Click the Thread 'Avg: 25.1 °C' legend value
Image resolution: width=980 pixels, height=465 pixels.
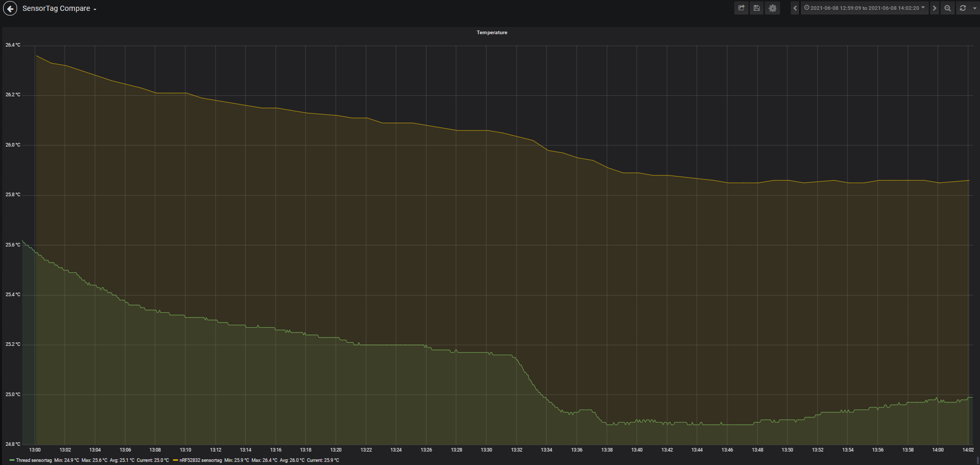click(x=122, y=460)
